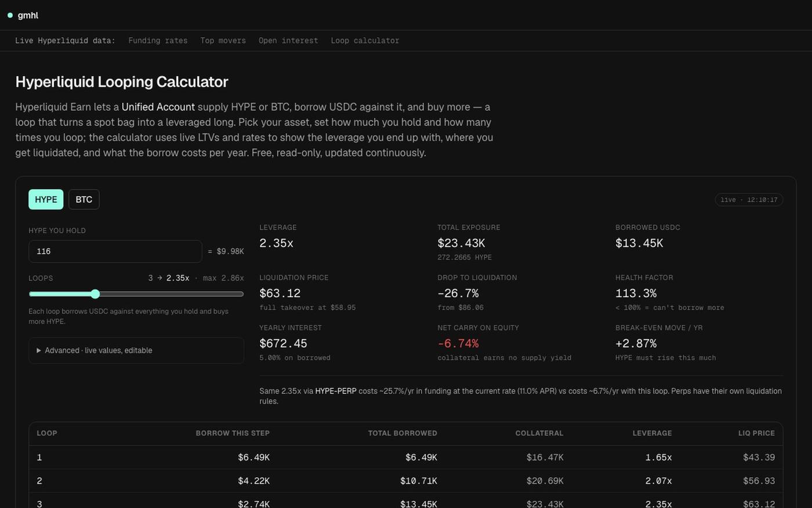Adjust the Loops slider handle
812x508 pixels.
click(95, 294)
